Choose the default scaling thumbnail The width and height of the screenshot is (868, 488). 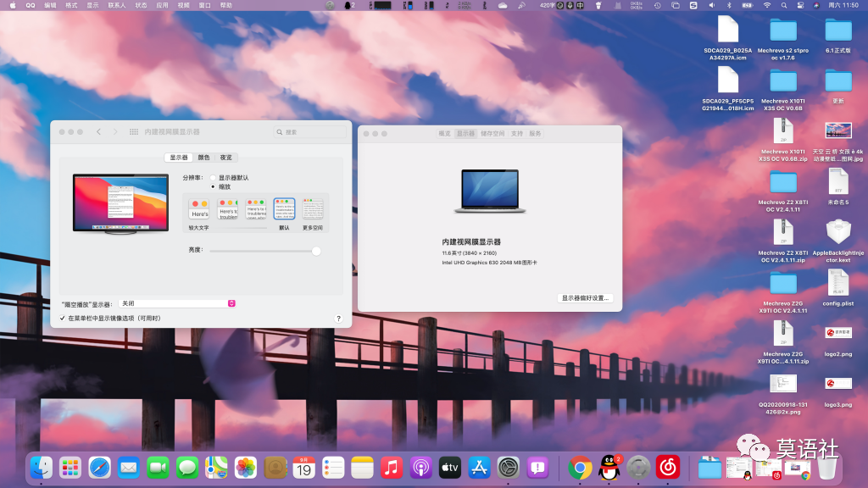pos(284,209)
